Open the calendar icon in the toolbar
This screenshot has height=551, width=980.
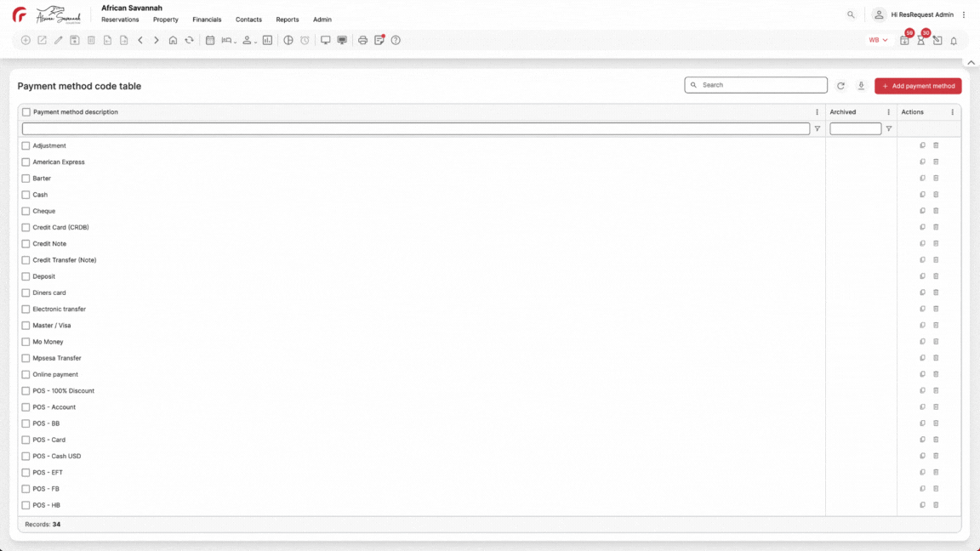[x=210, y=40]
